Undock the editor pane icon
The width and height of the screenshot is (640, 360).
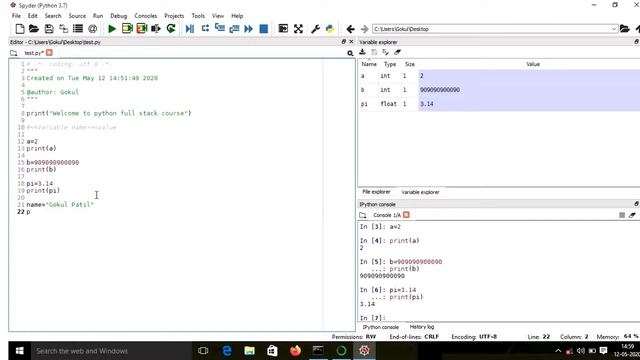pos(344,42)
